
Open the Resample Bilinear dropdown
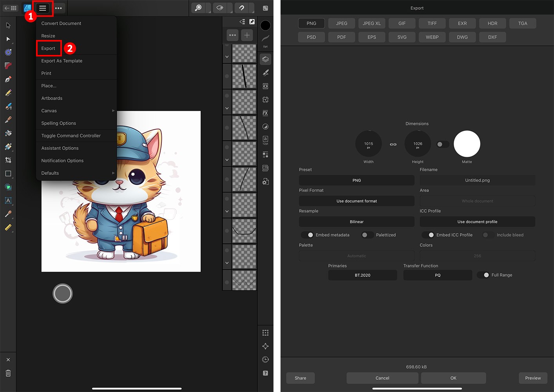(x=357, y=222)
